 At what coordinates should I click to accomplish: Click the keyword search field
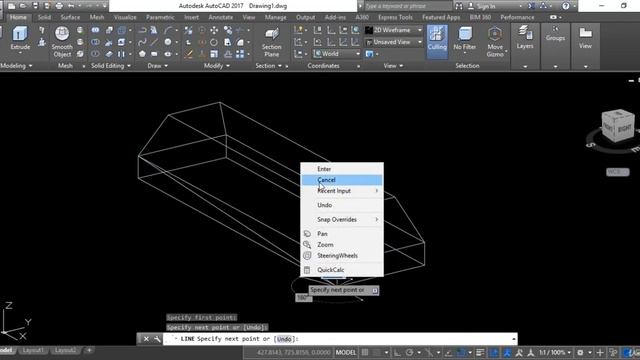coord(407,6)
